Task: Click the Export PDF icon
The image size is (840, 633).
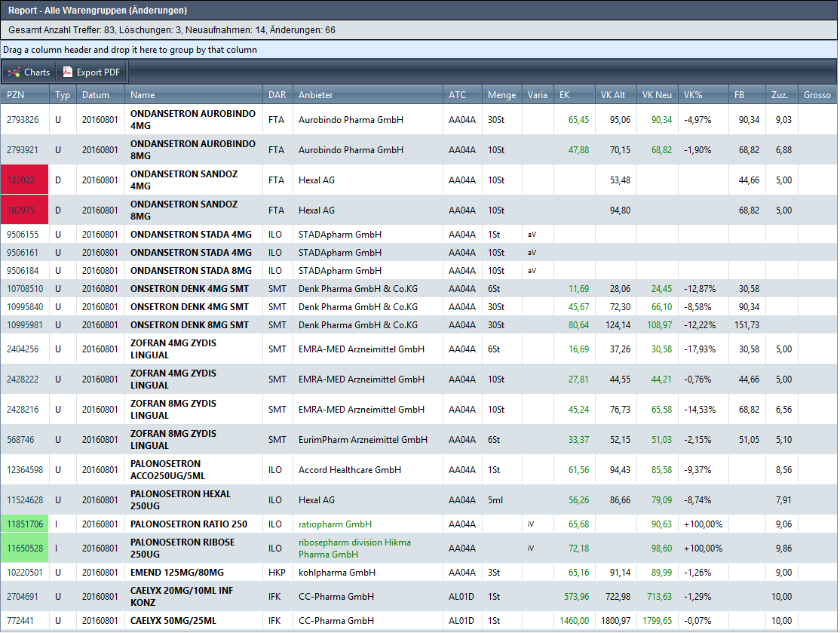Action: click(68, 72)
